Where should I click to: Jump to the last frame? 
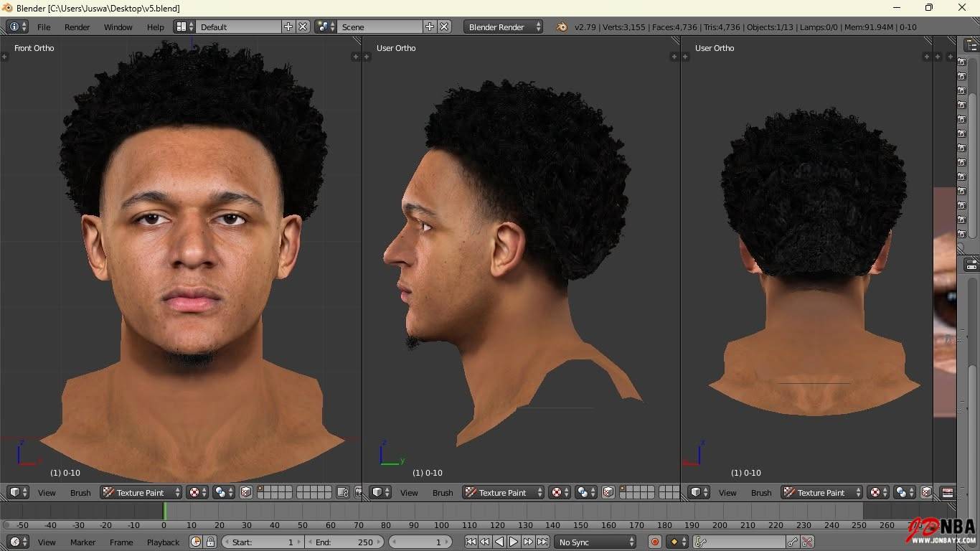[x=543, y=542]
